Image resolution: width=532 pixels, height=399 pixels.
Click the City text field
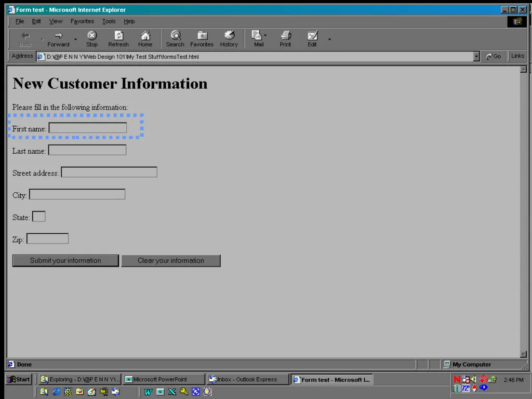77,194
